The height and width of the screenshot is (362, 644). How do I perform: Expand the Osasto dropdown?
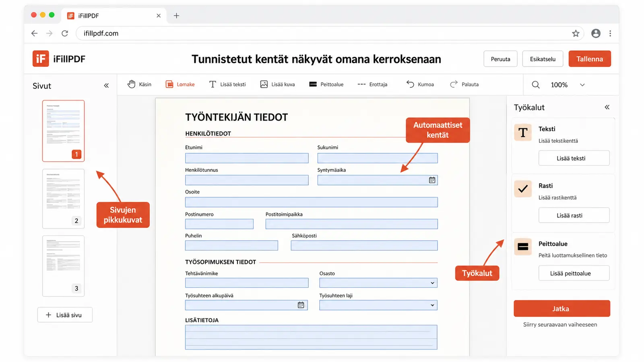378,283
